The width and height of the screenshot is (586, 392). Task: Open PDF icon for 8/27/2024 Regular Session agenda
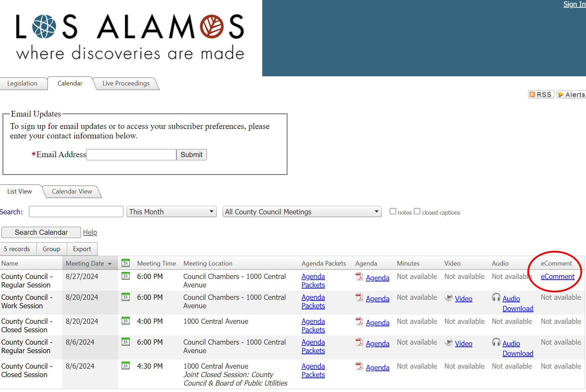(359, 277)
